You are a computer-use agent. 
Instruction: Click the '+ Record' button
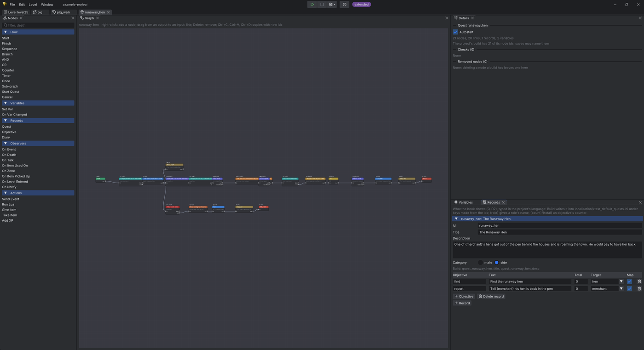[462, 303]
